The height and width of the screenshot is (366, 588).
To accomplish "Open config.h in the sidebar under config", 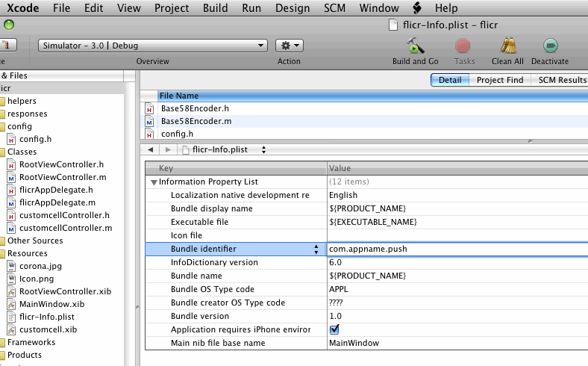I will [x=35, y=139].
